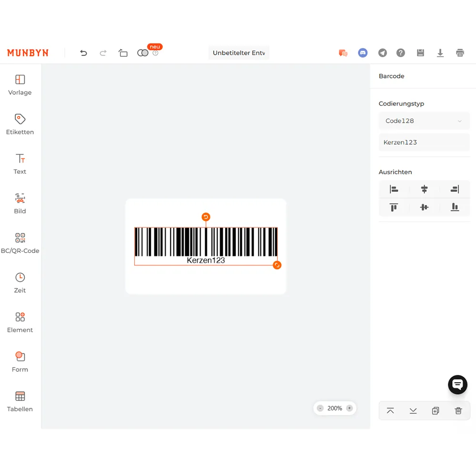
Task: Click the orange rotate handle above barcode
Action: 206,217
